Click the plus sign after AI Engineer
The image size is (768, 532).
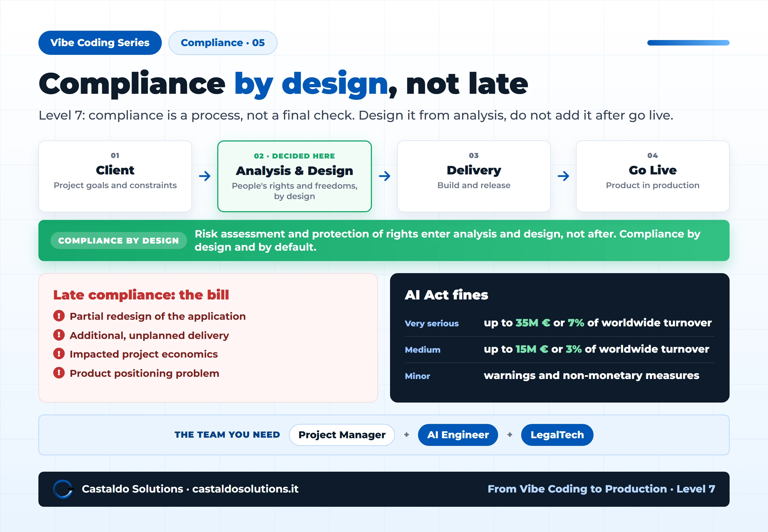point(510,435)
